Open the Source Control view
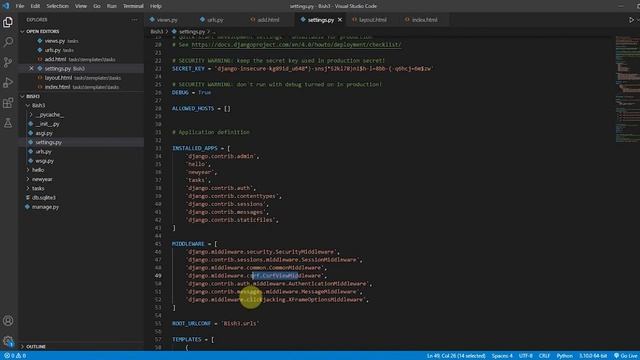This screenshot has height=360, width=640. coord(8,62)
